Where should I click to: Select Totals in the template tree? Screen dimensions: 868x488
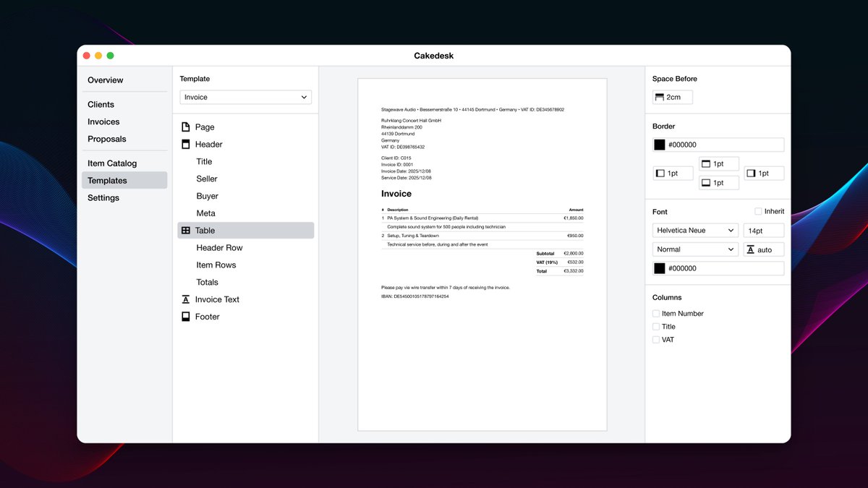[207, 282]
